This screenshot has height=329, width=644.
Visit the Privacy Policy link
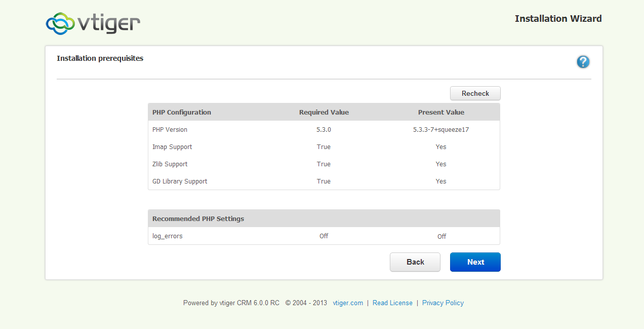[442, 303]
